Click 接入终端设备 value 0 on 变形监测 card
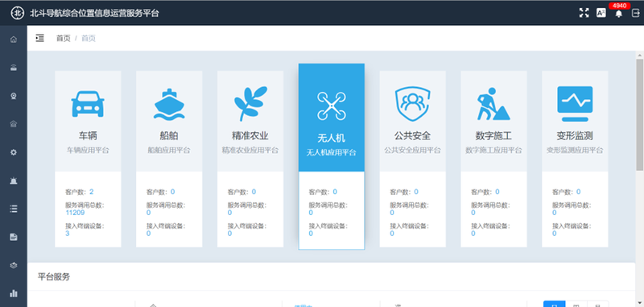 (x=555, y=234)
